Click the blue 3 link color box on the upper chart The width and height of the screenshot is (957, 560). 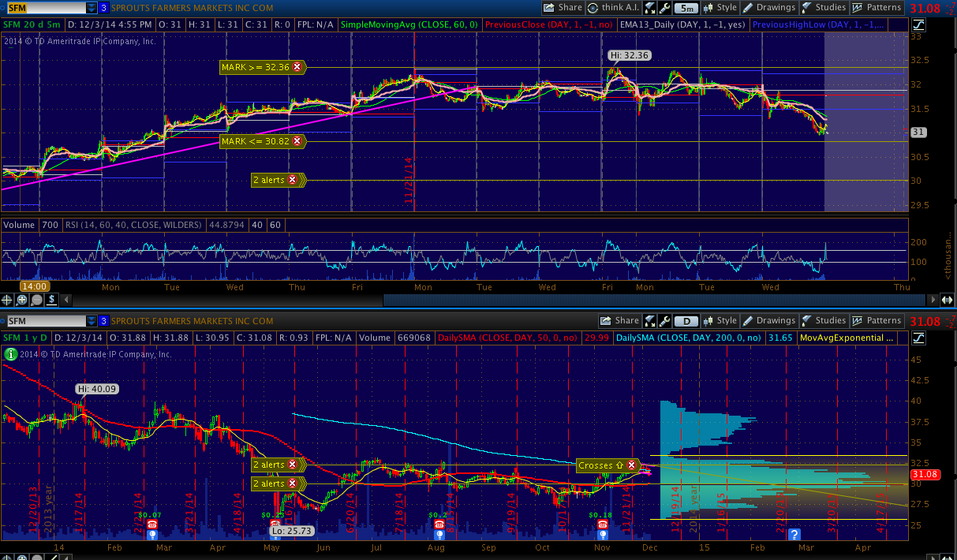point(104,8)
